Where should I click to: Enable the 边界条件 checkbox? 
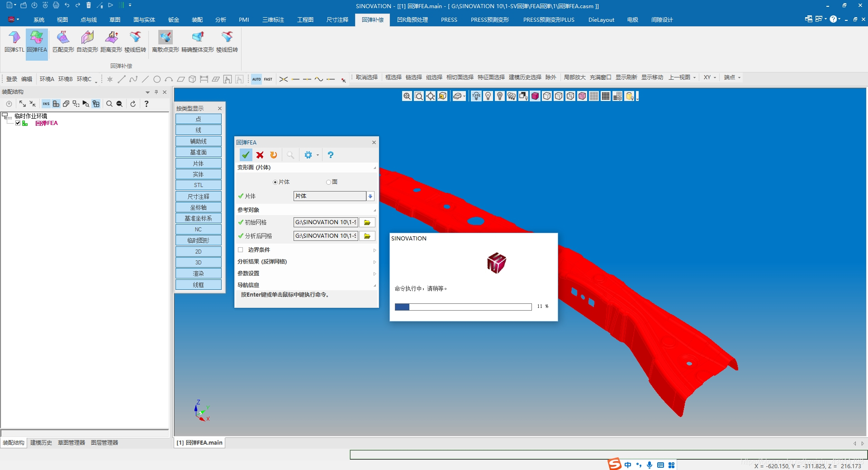241,249
